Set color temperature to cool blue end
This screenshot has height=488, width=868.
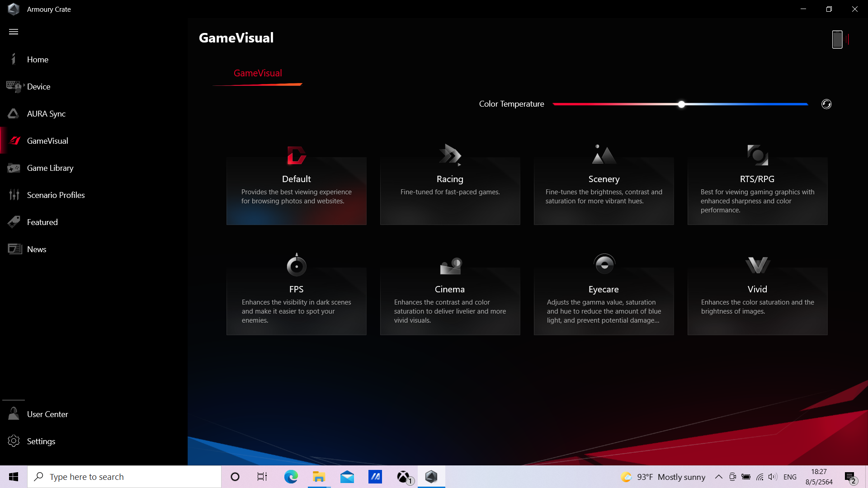tap(807, 104)
